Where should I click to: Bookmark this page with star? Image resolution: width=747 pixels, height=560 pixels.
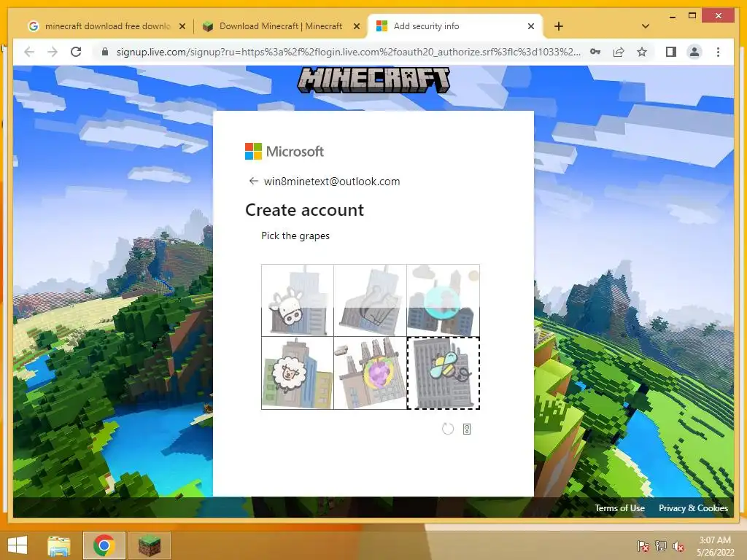642,52
